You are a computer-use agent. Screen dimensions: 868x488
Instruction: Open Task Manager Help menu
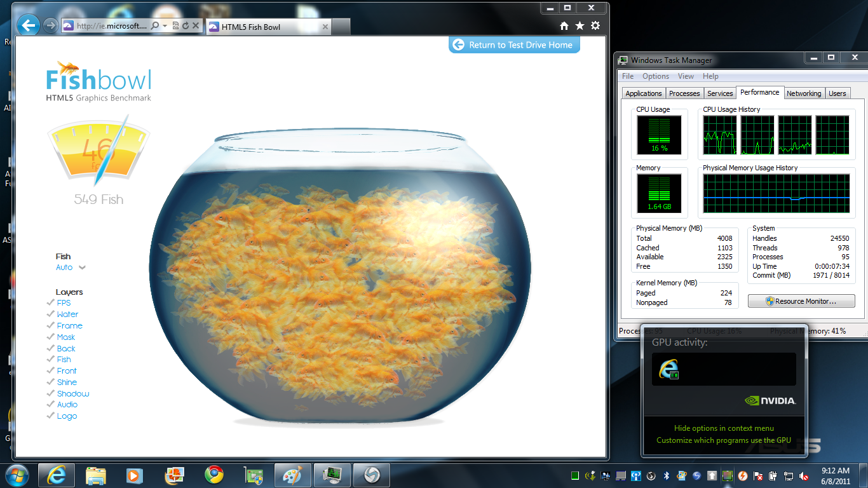[710, 76]
